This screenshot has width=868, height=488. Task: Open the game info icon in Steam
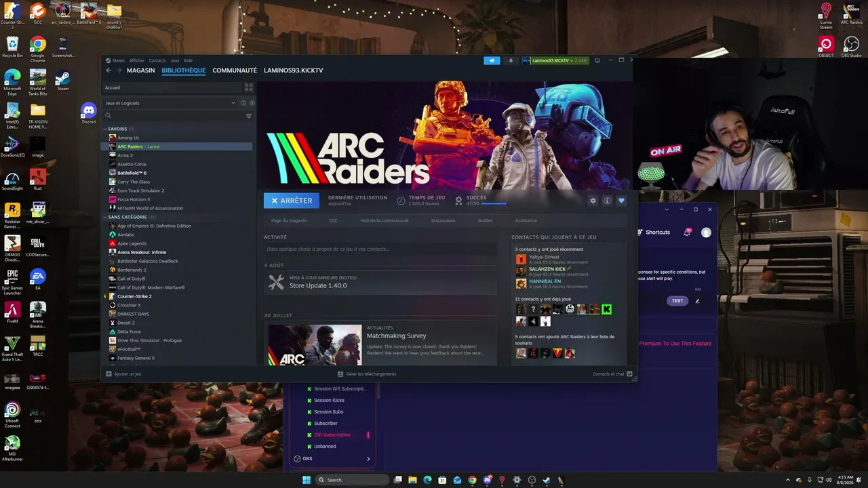607,201
